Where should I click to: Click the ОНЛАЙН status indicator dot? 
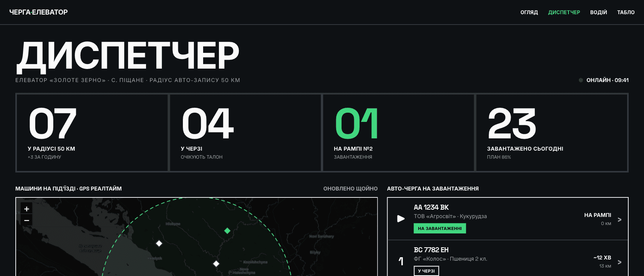(581, 80)
